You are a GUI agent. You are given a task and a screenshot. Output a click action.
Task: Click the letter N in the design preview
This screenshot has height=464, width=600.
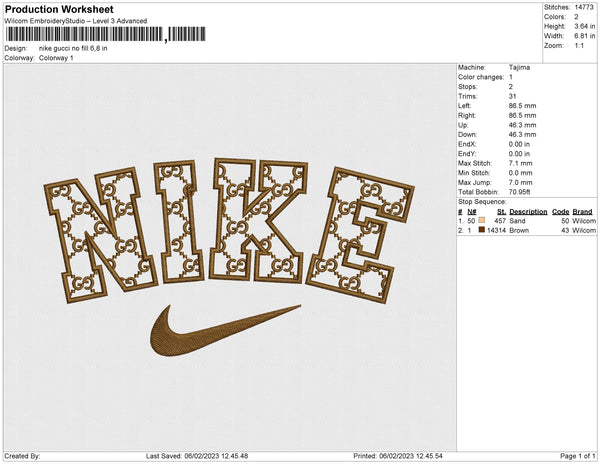click(x=100, y=233)
